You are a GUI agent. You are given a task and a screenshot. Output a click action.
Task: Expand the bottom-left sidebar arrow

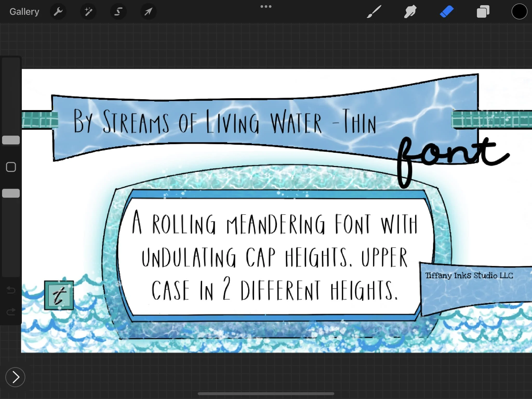pyautogui.click(x=15, y=377)
